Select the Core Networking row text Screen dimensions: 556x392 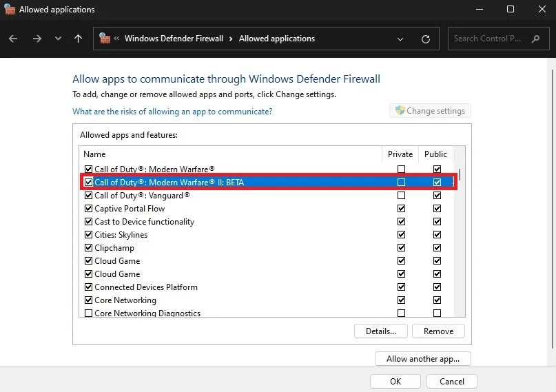(x=125, y=300)
